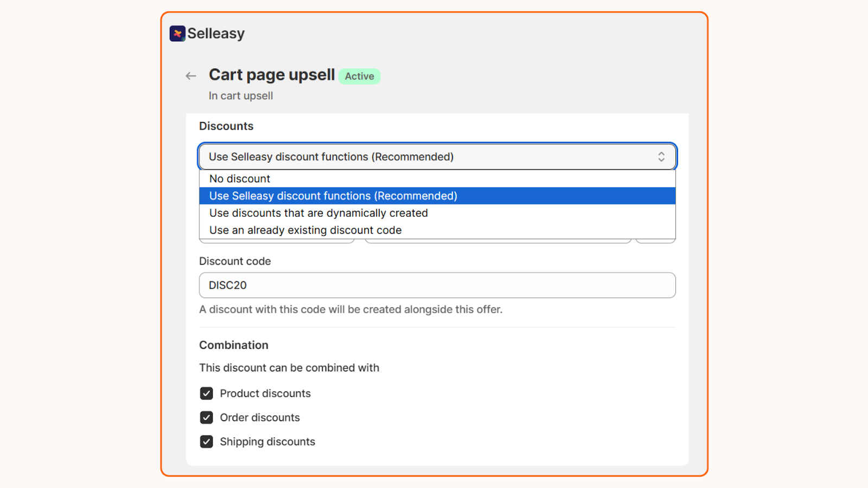Click the checkmark icon in Product discounts box

[x=206, y=393]
